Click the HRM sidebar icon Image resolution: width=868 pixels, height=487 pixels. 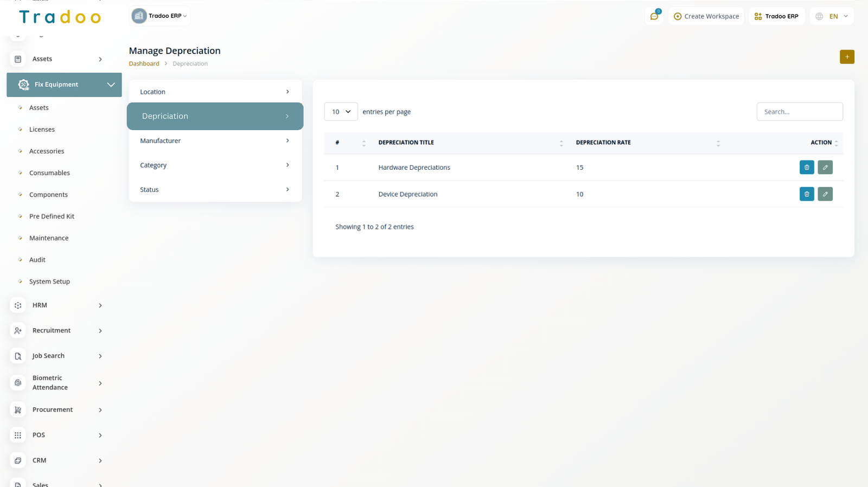click(x=18, y=305)
